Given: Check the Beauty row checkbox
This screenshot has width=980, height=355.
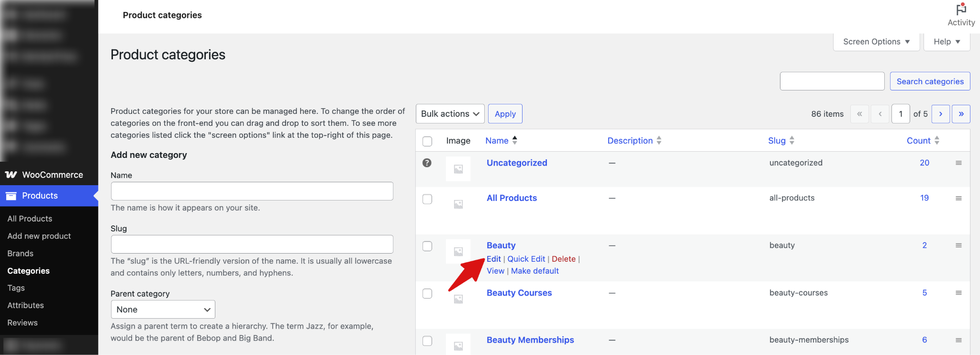Looking at the screenshot, I should (427, 246).
